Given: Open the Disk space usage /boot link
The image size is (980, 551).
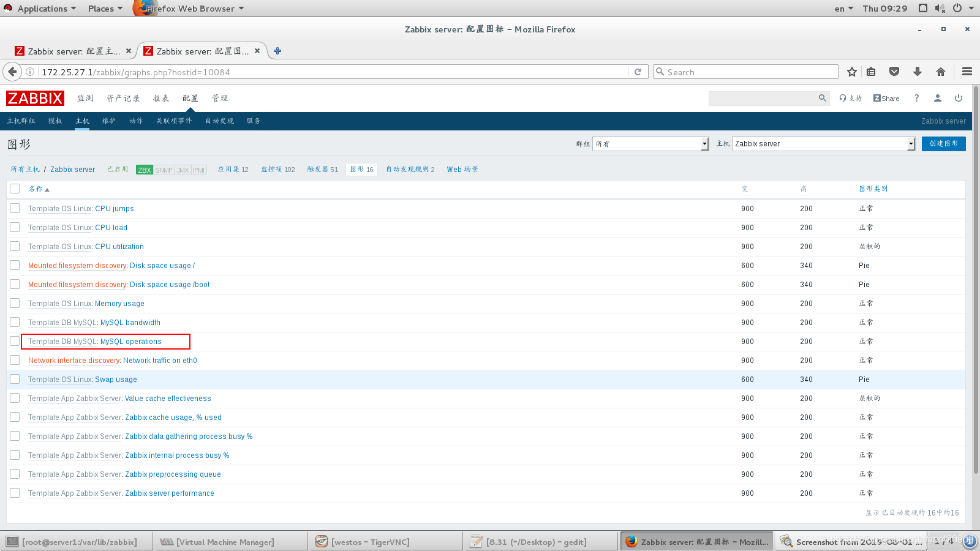Looking at the screenshot, I should pyautogui.click(x=170, y=284).
